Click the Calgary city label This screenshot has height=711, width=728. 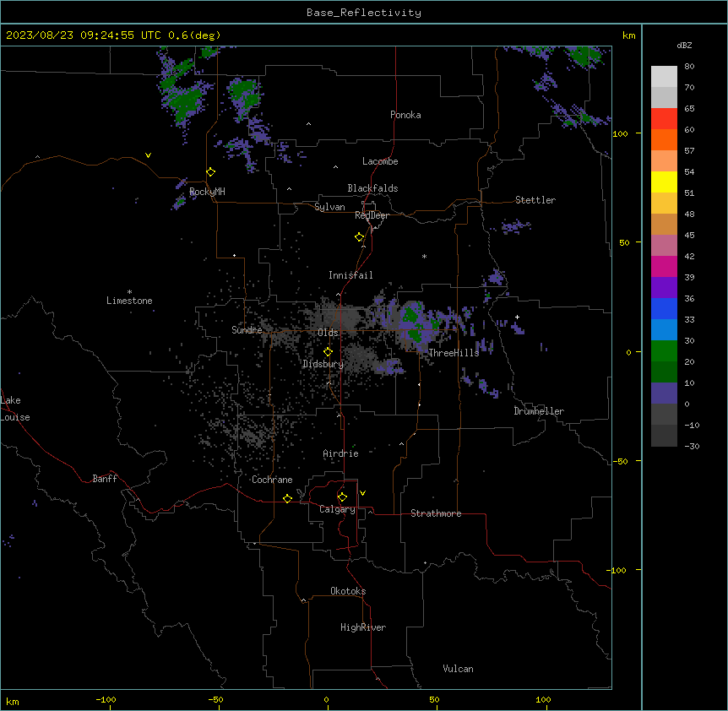(x=337, y=509)
